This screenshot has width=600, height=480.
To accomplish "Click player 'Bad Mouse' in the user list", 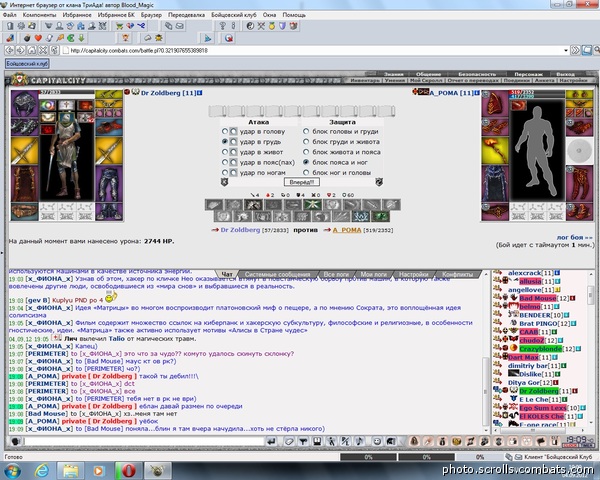I will pyautogui.click(x=538, y=298).
